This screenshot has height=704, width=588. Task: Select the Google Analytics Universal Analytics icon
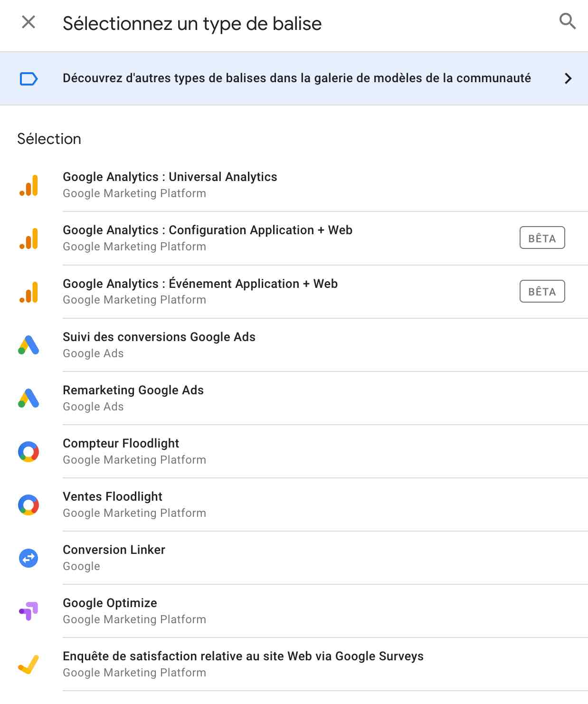point(29,185)
